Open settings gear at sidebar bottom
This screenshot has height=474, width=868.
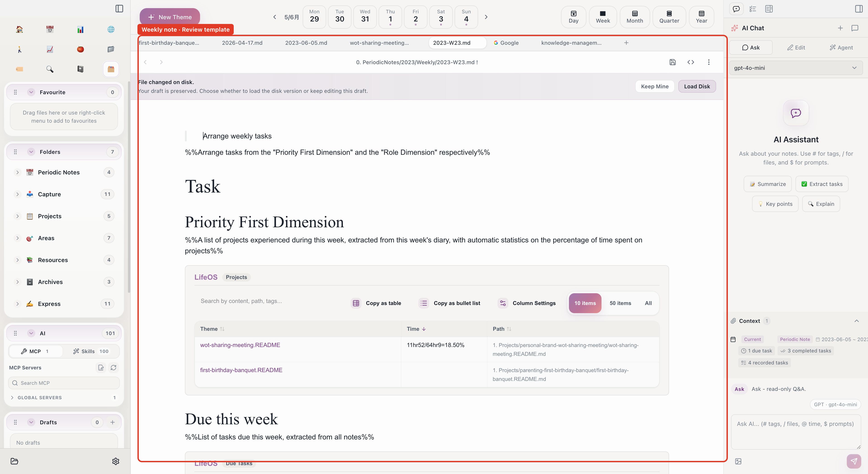point(116,461)
